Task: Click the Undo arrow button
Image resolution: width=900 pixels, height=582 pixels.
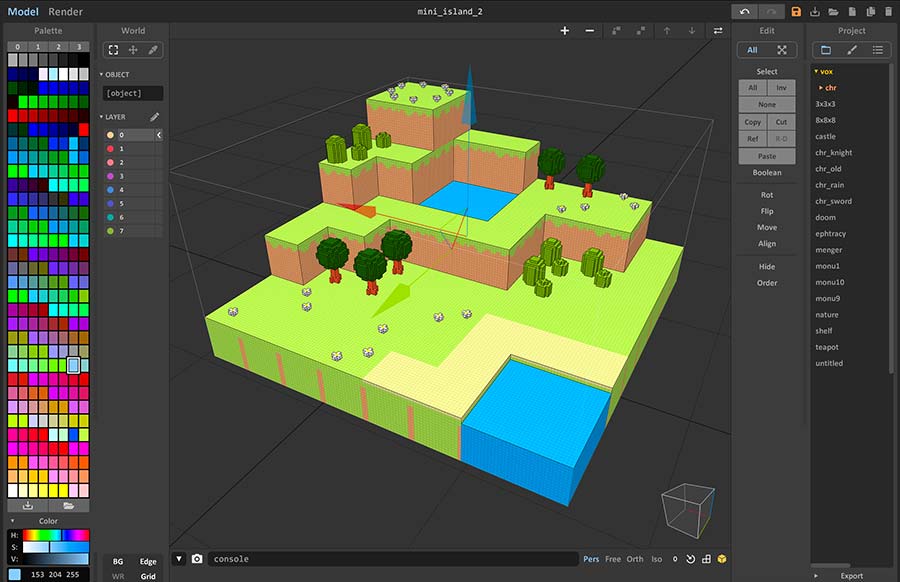Action: pos(743,12)
